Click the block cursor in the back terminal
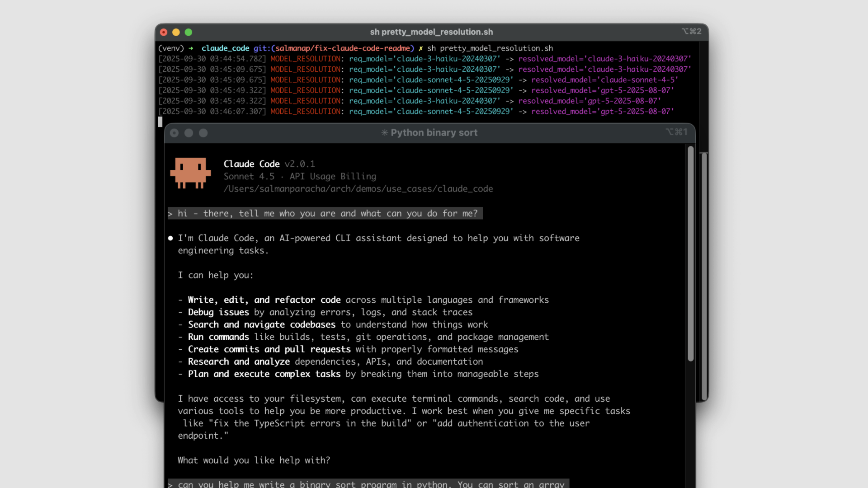This screenshot has width=868, height=488. pyautogui.click(x=160, y=122)
